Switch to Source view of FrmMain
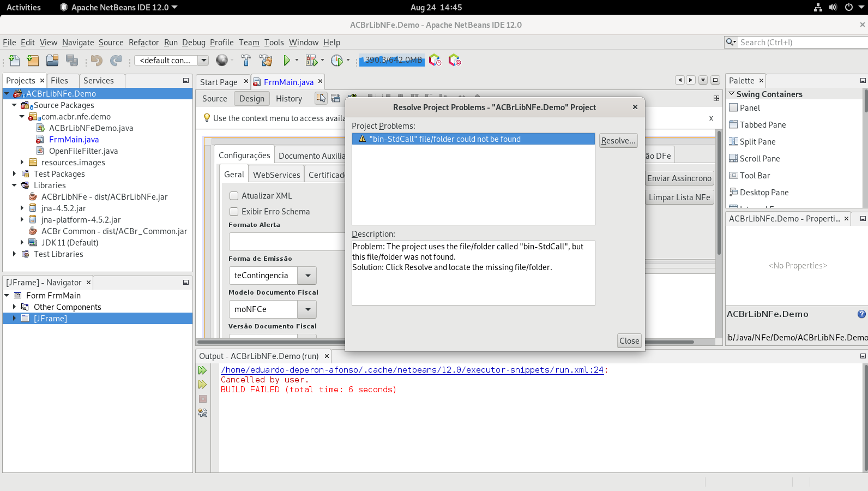This screenshot has width=868, height=491. point(215,99)
